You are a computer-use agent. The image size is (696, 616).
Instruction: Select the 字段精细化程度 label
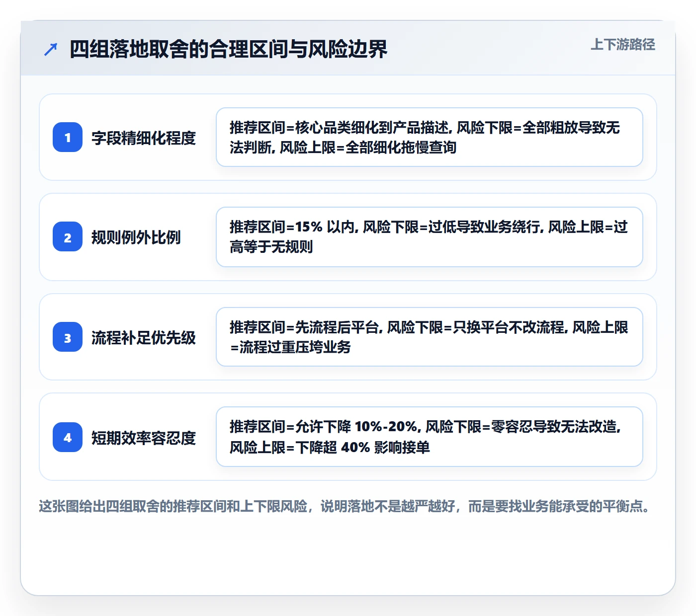(x=144, y=138)
